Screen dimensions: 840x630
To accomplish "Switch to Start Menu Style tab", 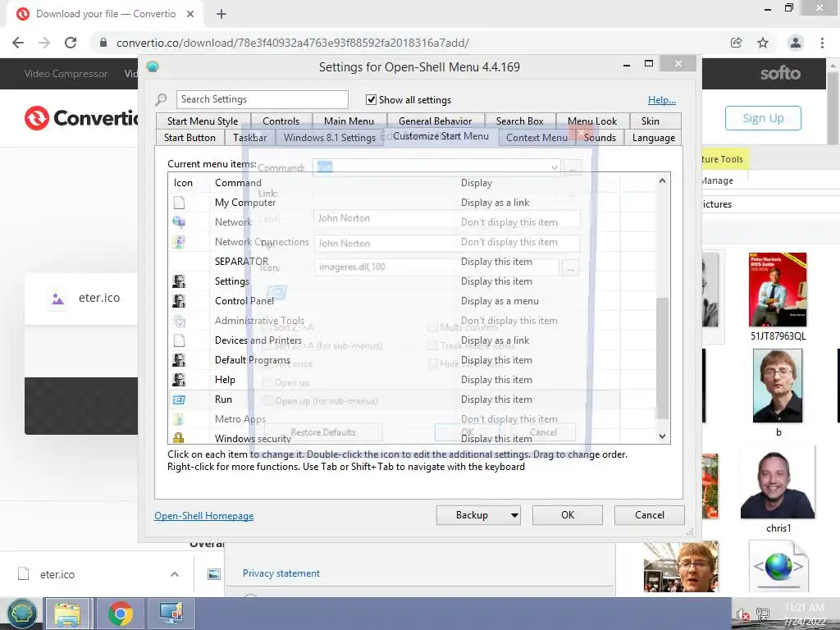I will tap(203, 121).
